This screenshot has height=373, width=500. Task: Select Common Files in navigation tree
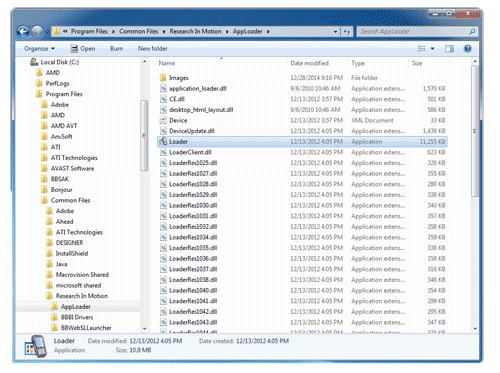[x=65, y=200]
